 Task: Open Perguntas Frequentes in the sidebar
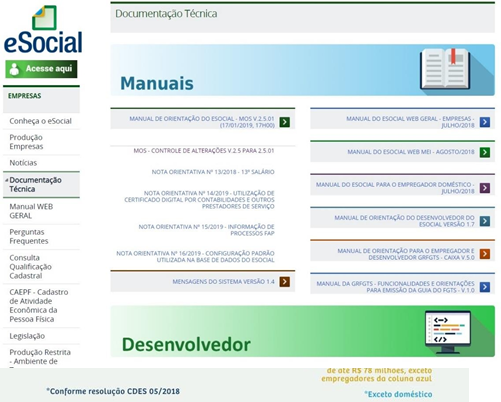[29, 236]
